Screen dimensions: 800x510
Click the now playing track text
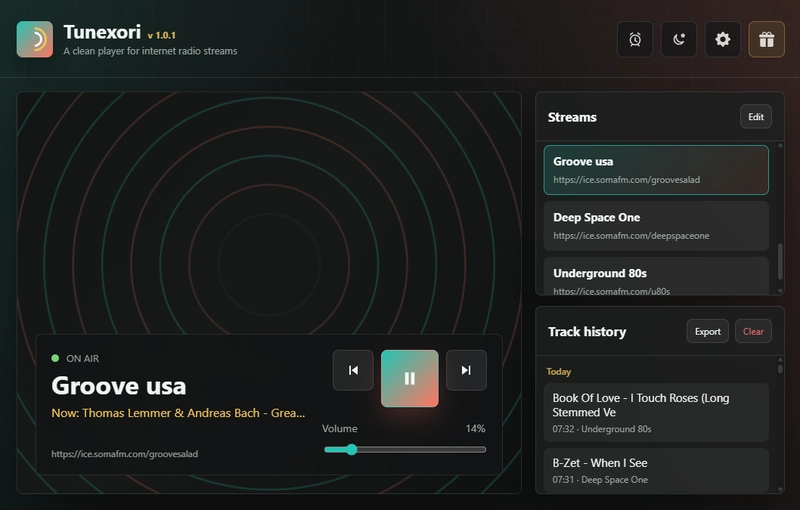[178, 412]
